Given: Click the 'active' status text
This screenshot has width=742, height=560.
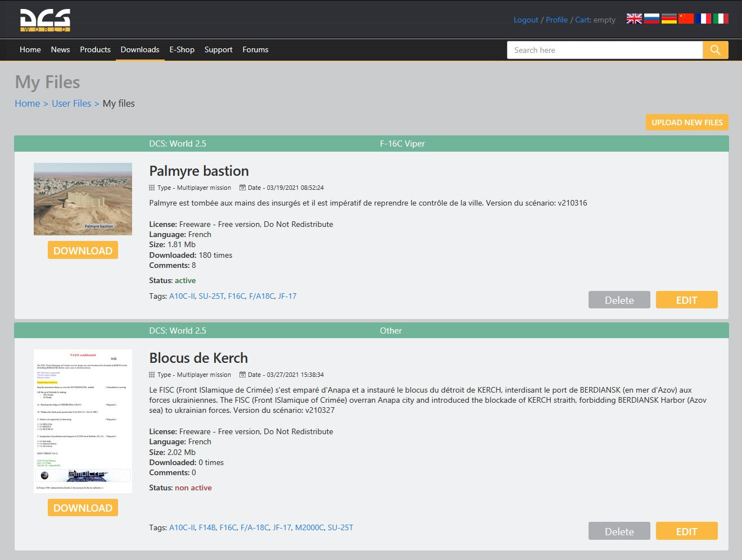Looking at the screenshot, I should 185,280.
